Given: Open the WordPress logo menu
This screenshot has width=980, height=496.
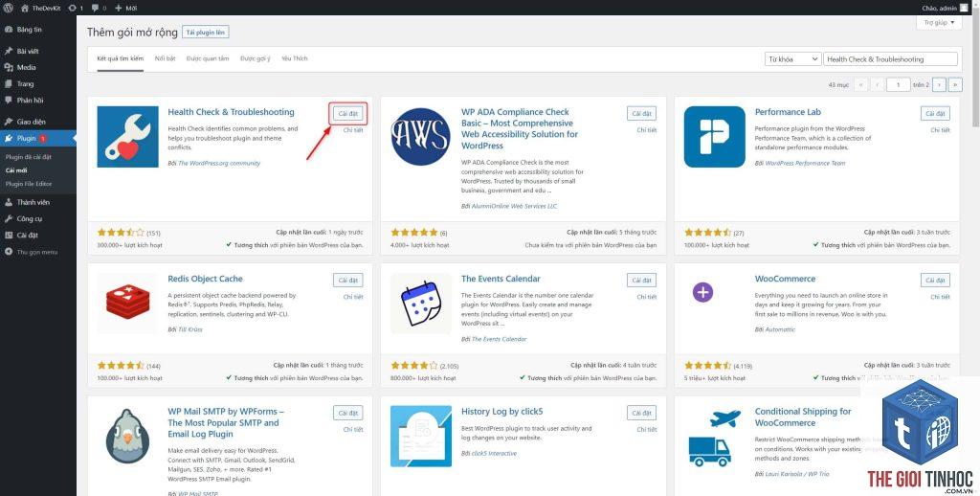Looking at the screenshot, I should [x=8, y=8].
